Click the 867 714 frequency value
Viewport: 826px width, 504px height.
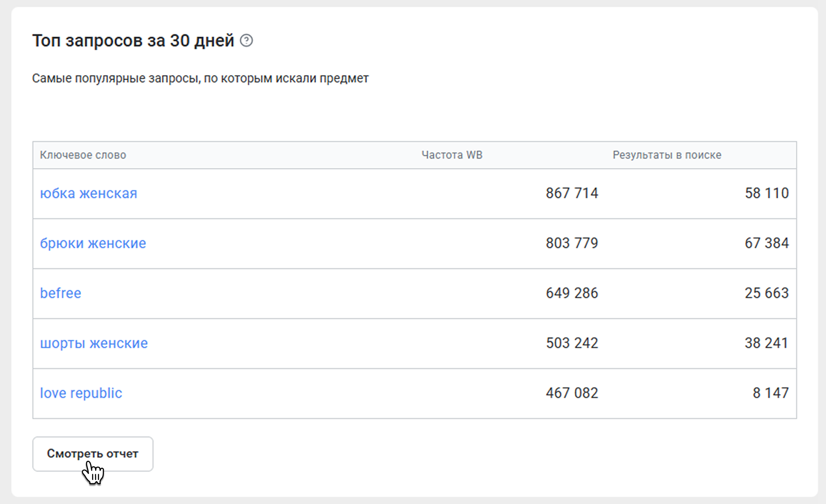point(572,193)
